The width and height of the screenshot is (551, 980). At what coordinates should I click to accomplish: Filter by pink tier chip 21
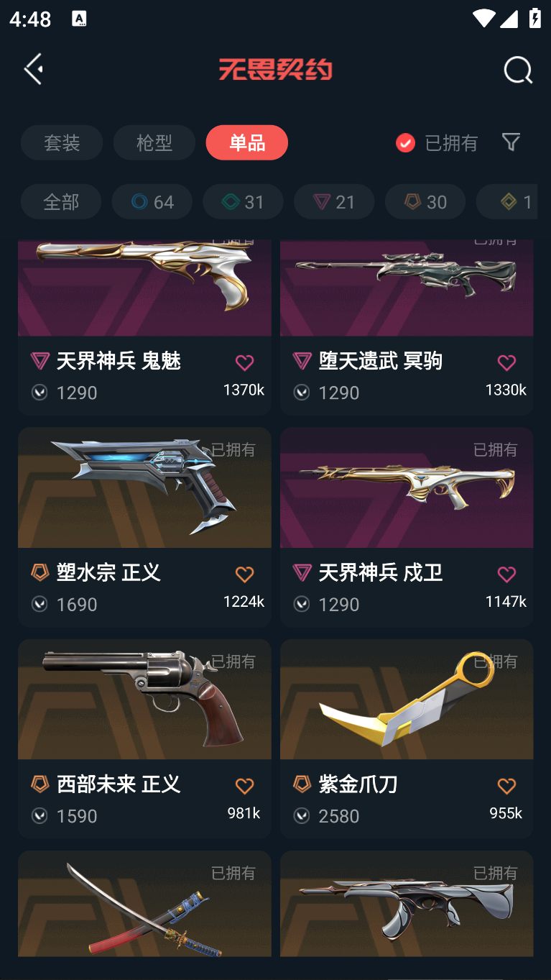(x=334, y=201)
